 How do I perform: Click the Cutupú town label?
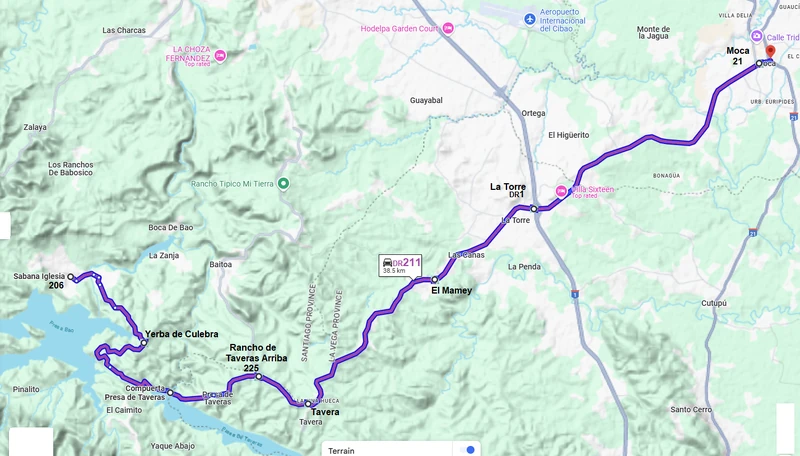point(713,303)
